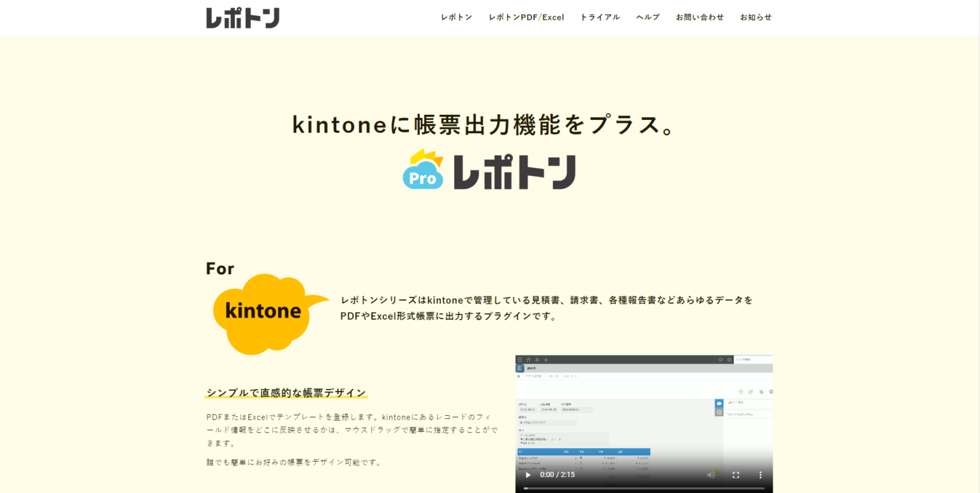Click the home icon in the kintone header

[x=529, y=360]
